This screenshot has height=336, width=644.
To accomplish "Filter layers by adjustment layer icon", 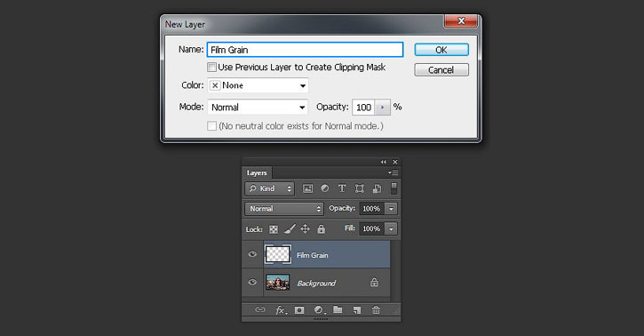I will click(324, 188).
